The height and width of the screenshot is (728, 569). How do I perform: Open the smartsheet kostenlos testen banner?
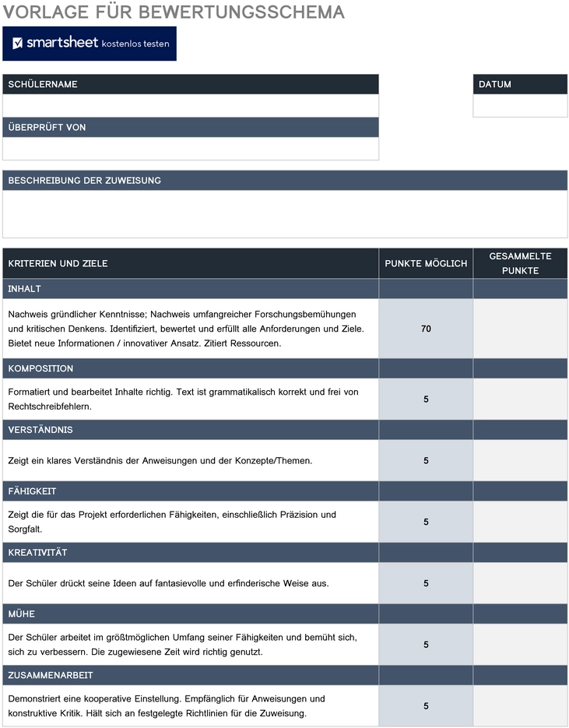click(90, 44)
